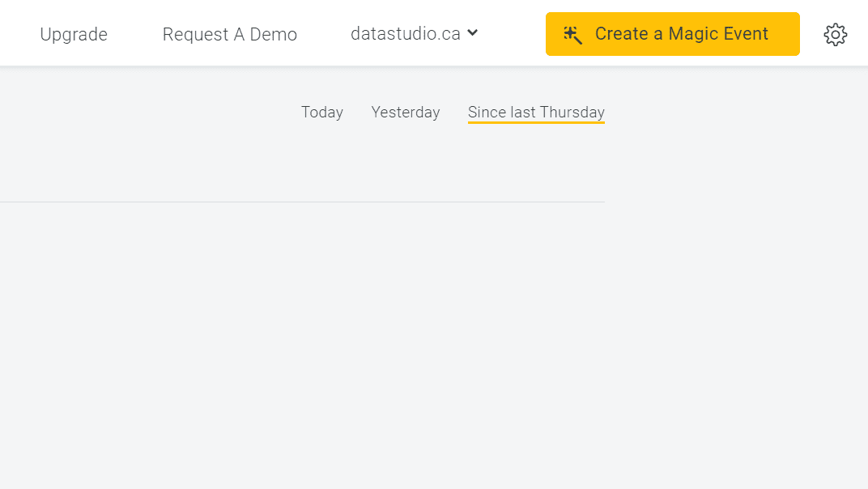Select the underlined Since last Thursday option
Viewport: 868px width, 489px height.
coord(536,112)
